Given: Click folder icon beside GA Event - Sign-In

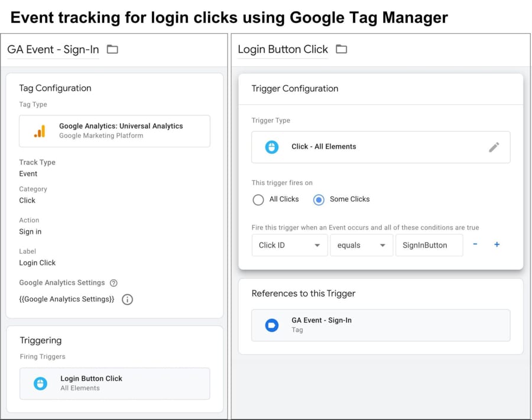Looking at the screenshot, I should point(112,49).
